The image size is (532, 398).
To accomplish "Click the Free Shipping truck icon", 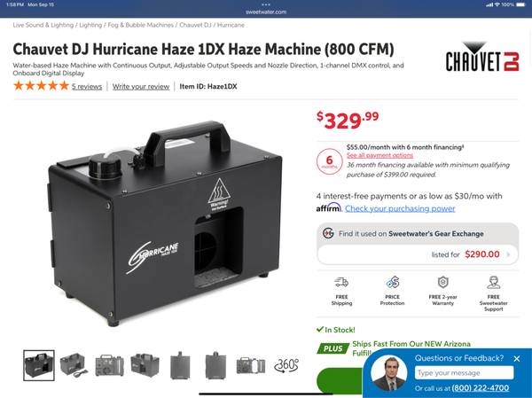I will coord(341,282).
